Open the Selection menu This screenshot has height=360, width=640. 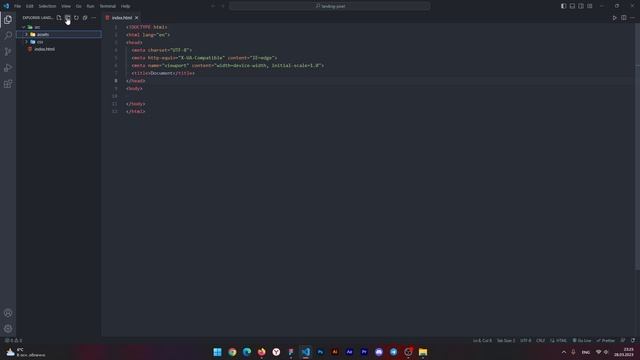tap(47, 6)
